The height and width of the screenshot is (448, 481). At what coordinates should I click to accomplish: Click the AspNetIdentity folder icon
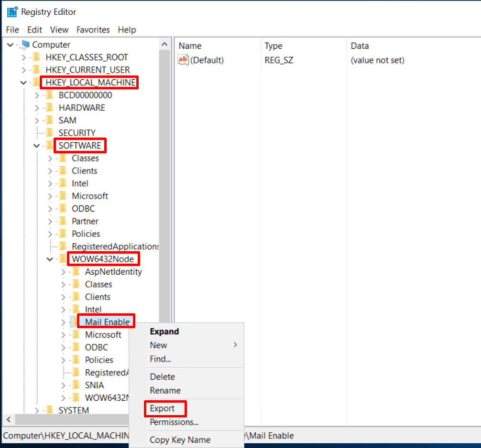coord(76,271)
